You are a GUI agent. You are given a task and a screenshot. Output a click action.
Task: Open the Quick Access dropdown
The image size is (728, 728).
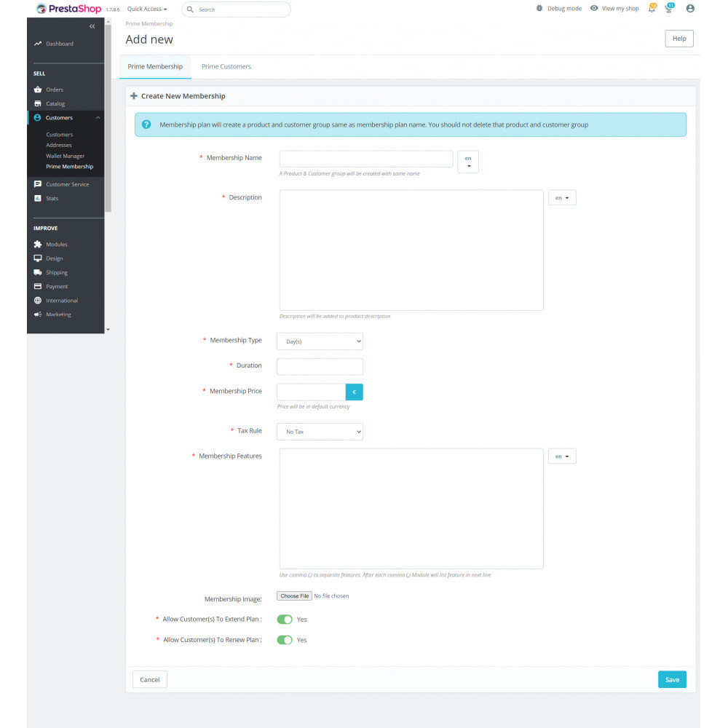coord(147,9)
